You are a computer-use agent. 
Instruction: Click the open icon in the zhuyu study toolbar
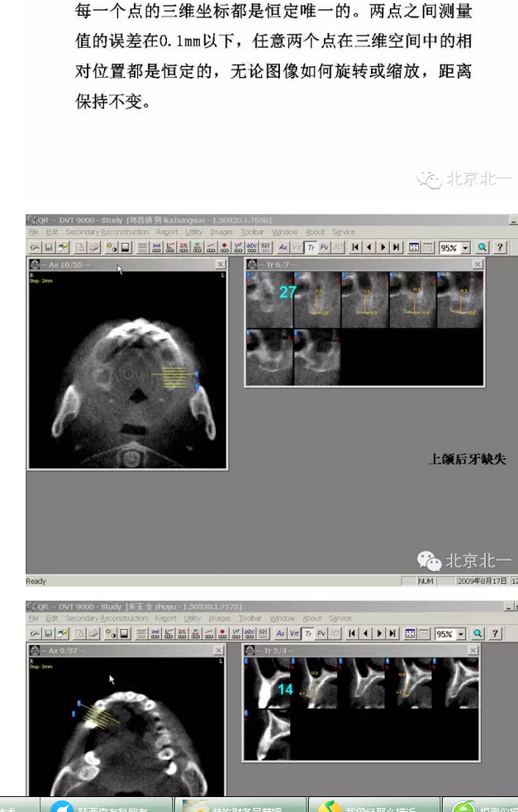pos(36,633)
